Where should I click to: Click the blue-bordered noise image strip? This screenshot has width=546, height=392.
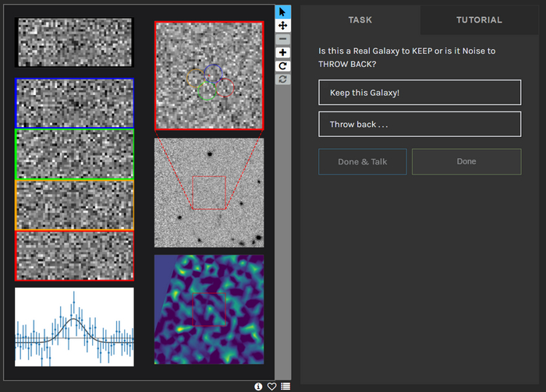tap(74, 103)
